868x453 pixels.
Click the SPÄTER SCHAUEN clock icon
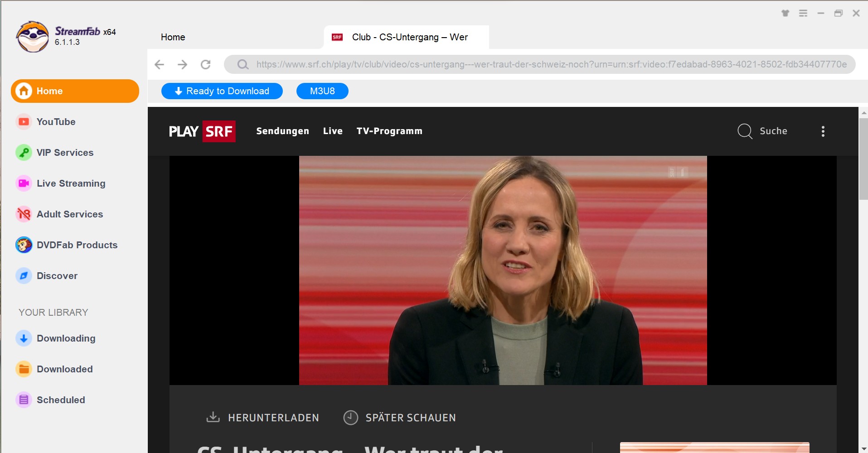[351, 417]
